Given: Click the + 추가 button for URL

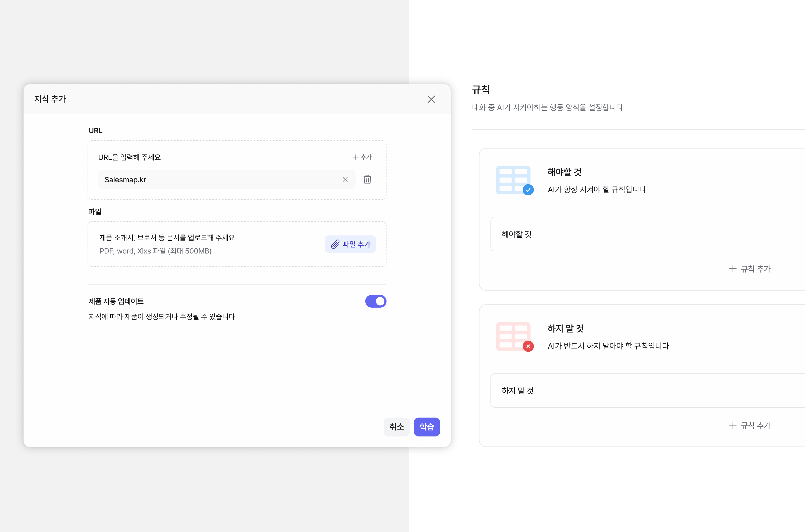Looking at the screenshot, I should point(362,157).
